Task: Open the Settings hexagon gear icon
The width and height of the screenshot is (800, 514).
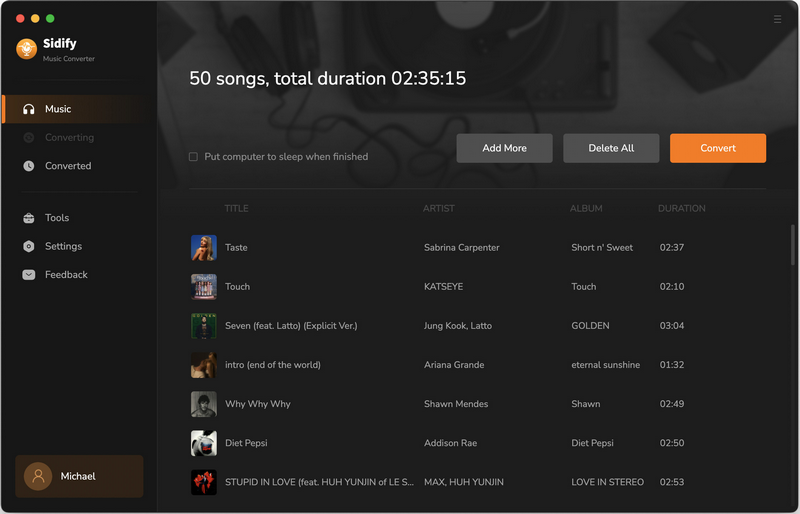Action: click(29, 246)
